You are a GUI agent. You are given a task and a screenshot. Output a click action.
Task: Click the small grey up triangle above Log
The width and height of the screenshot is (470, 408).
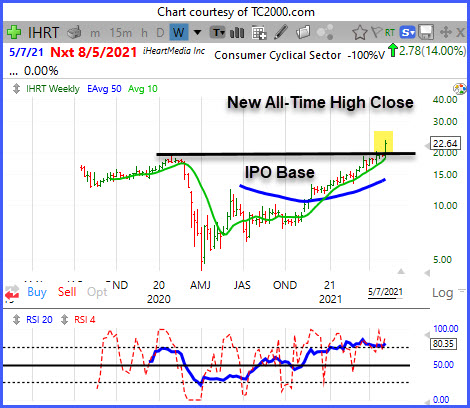coord(401,272)
